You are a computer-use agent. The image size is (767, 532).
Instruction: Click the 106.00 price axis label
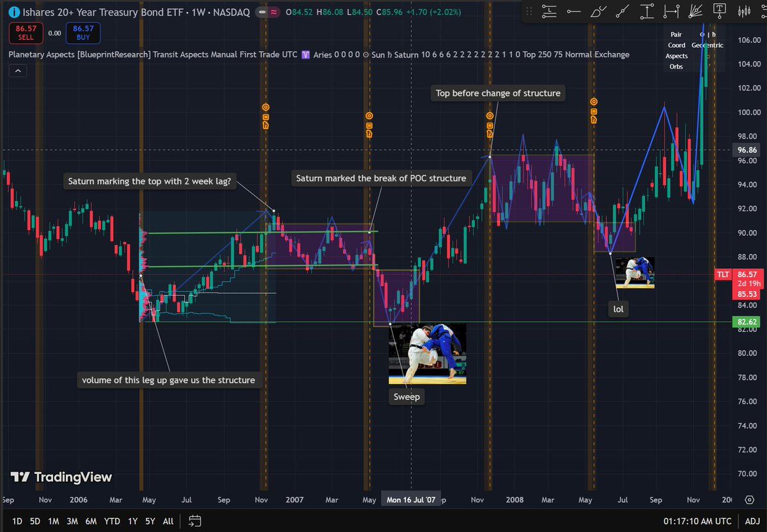click(748, 40)
